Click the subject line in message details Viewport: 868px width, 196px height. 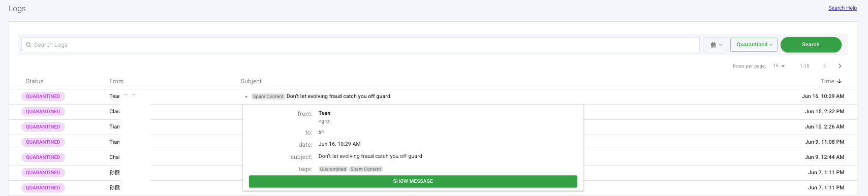(370, 156)
